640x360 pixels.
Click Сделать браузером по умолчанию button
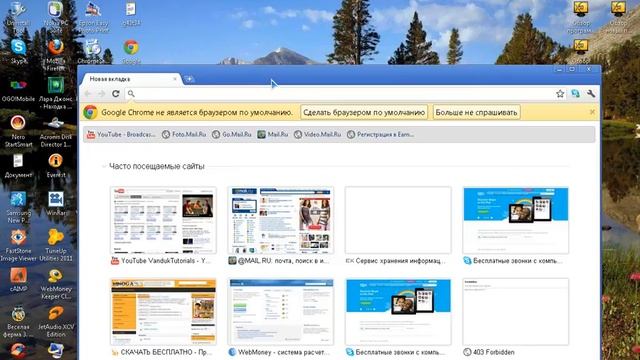(x=364, y=112)
